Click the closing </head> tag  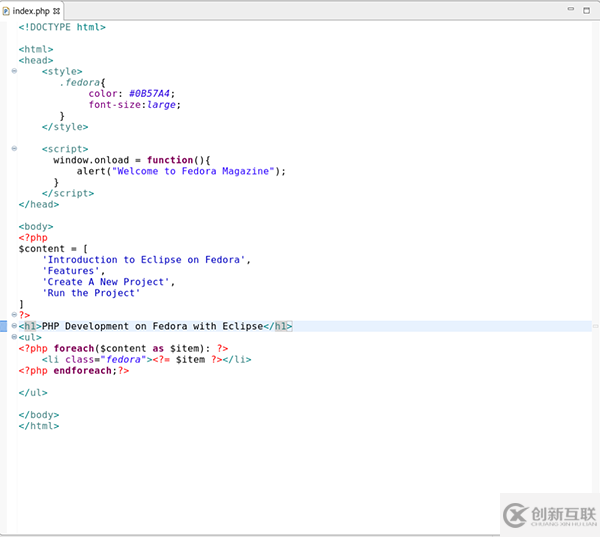coord(39,204)
